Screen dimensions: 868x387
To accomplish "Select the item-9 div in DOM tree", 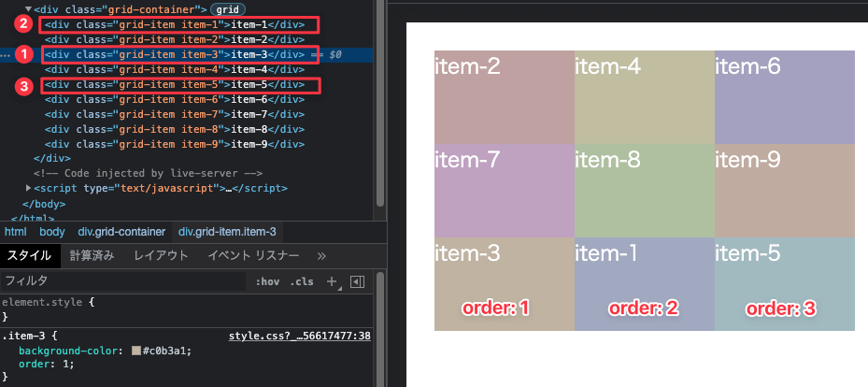I will 175,144.
